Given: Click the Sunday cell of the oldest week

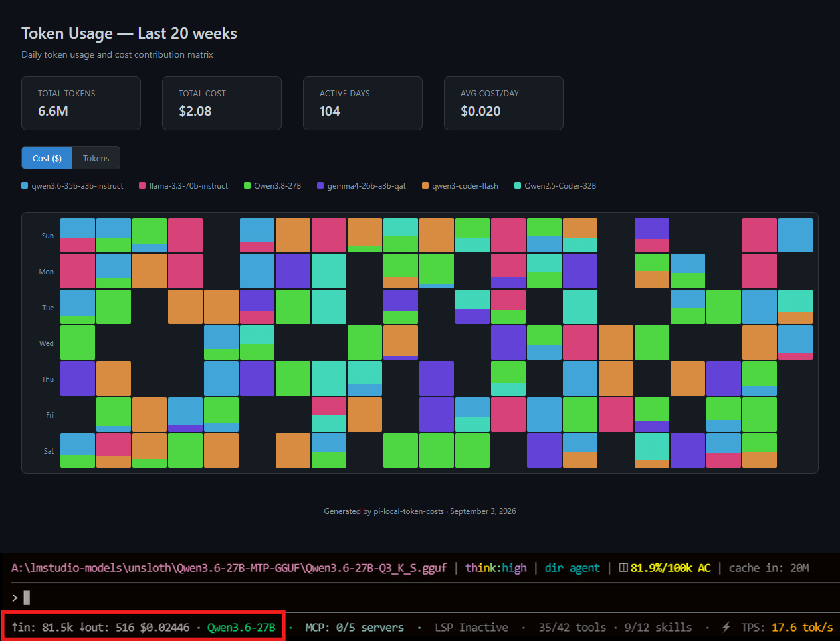Looking at the screenshot, I should point(78,235).
